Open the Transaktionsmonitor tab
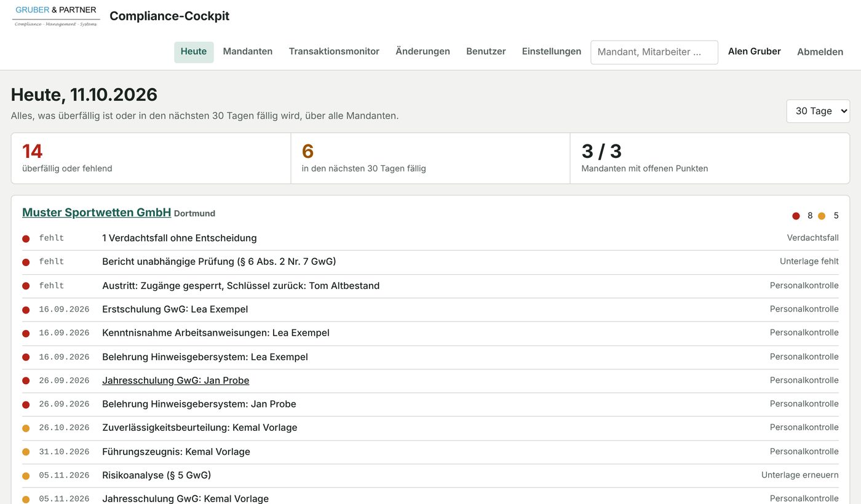This screenshot has width=861, height=504. pos(334,52)
